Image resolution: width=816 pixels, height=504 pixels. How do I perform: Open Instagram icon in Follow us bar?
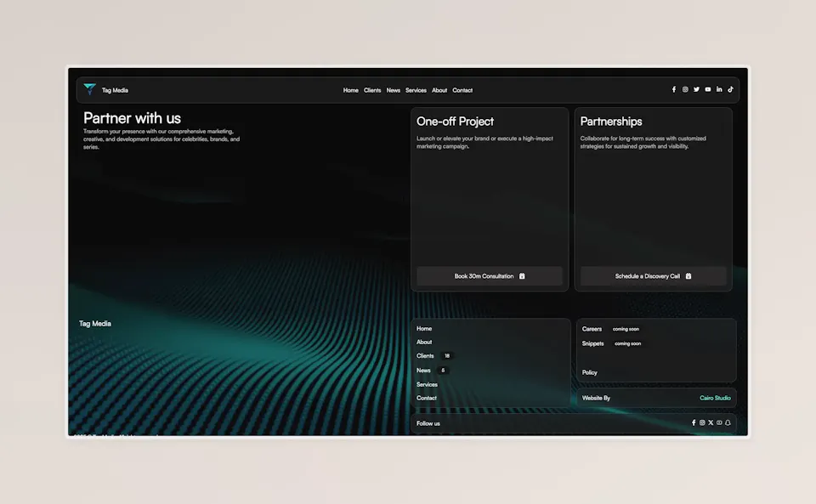[x=702, y=423]
